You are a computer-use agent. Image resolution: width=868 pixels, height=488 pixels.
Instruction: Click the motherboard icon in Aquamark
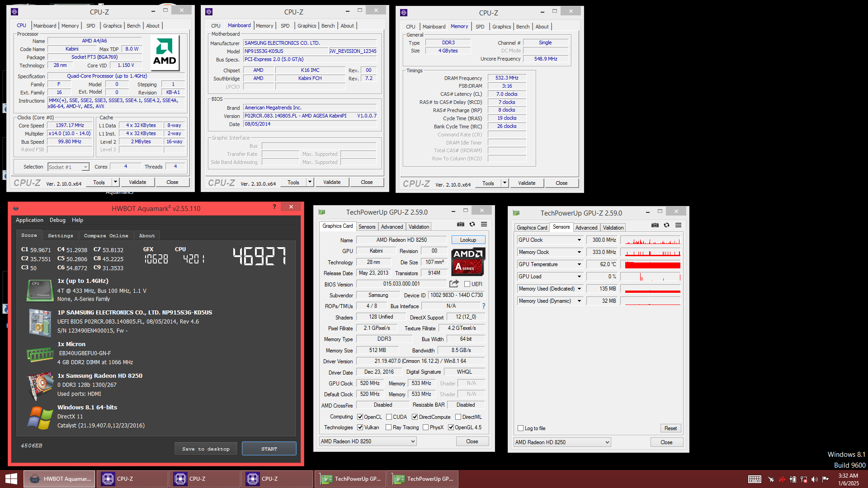pyautogui.click(x=40, y=323)
